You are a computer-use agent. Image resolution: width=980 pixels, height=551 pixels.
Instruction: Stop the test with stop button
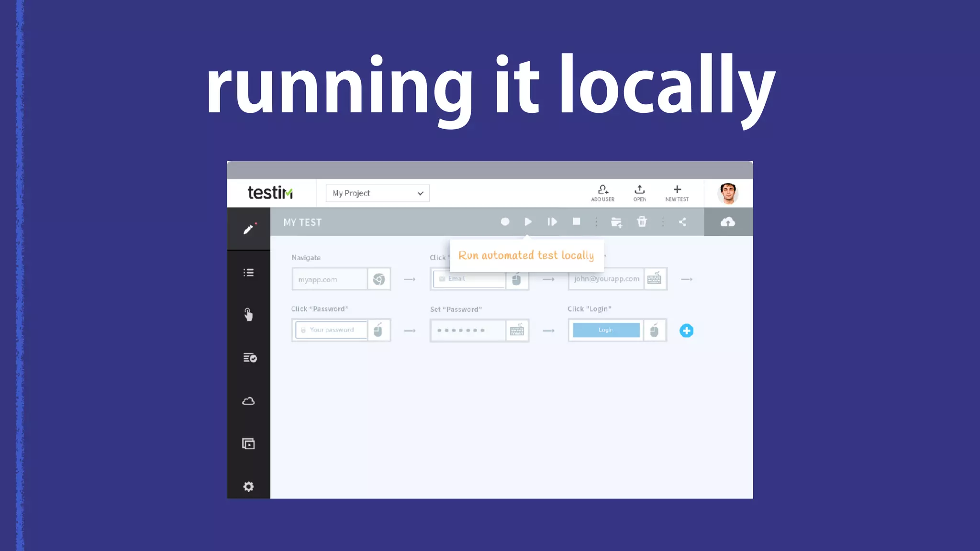click(x=577, y=221)
